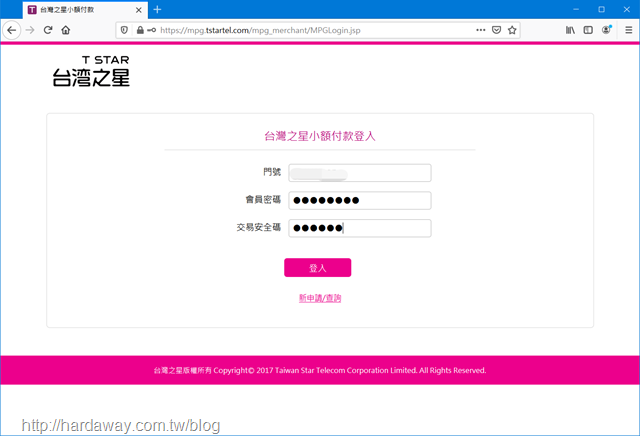Viewport: 640px width, 436px height.
Task: Bookmark this page with star
Action: pyautogui.click(x=512, y=30)
